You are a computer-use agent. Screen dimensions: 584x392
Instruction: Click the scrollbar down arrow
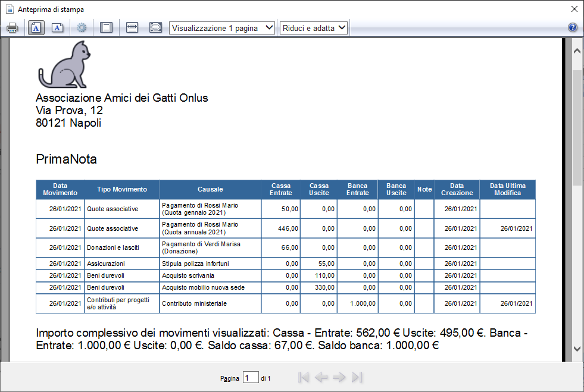577,349
